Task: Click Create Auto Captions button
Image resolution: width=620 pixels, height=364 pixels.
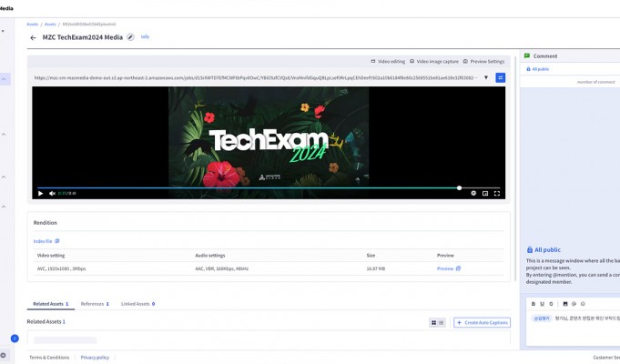Action: pos(482,323)
